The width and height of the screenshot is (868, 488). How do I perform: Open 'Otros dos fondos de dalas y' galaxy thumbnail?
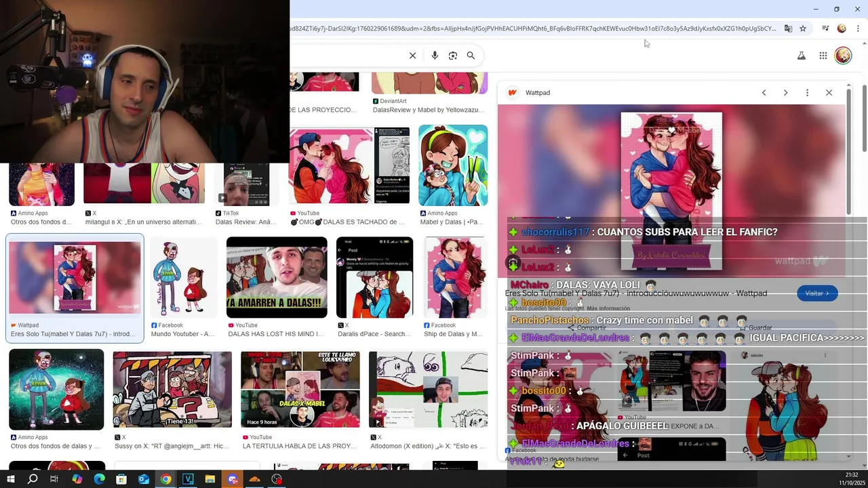(x=56, y=390)
